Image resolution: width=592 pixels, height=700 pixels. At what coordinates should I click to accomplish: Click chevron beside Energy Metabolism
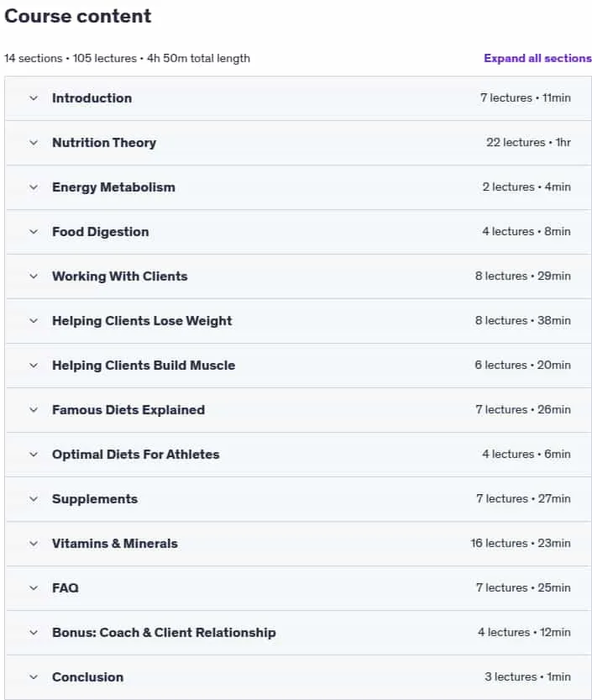click(34, 187)
